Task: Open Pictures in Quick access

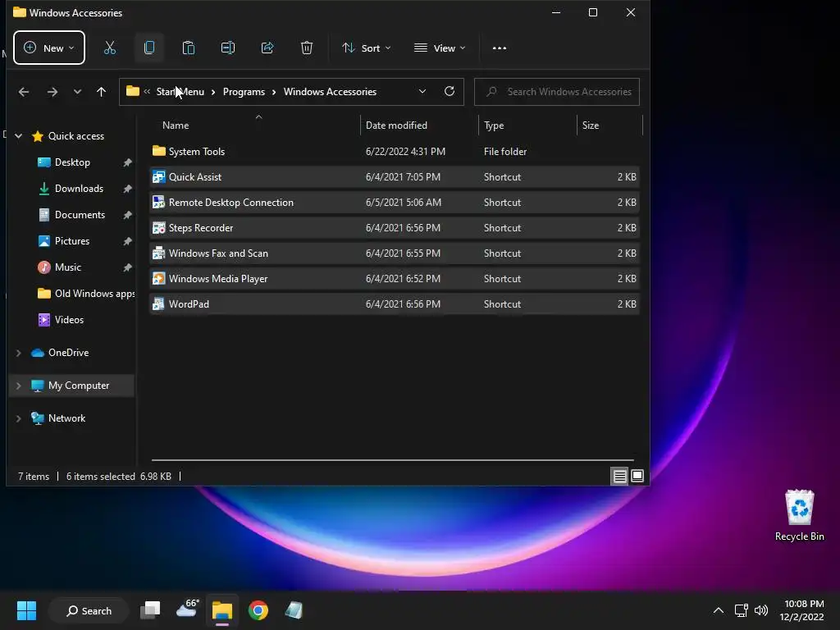Action: click(x=72, y=241)
